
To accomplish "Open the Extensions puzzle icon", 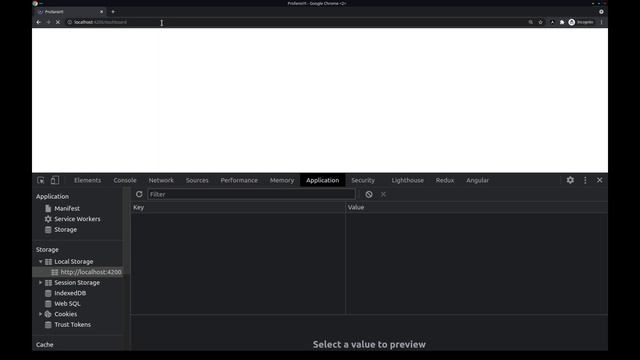I will [x=562, y=22].
